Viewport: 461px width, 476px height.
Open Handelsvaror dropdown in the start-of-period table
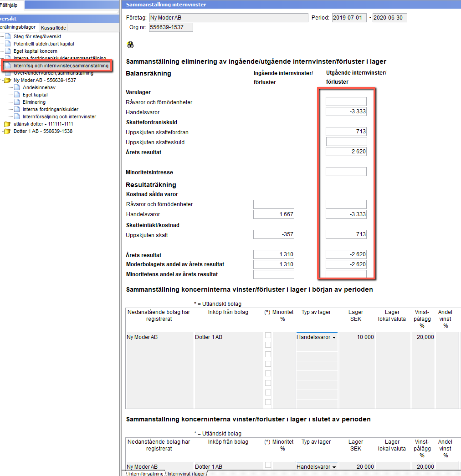click(334, 337)
